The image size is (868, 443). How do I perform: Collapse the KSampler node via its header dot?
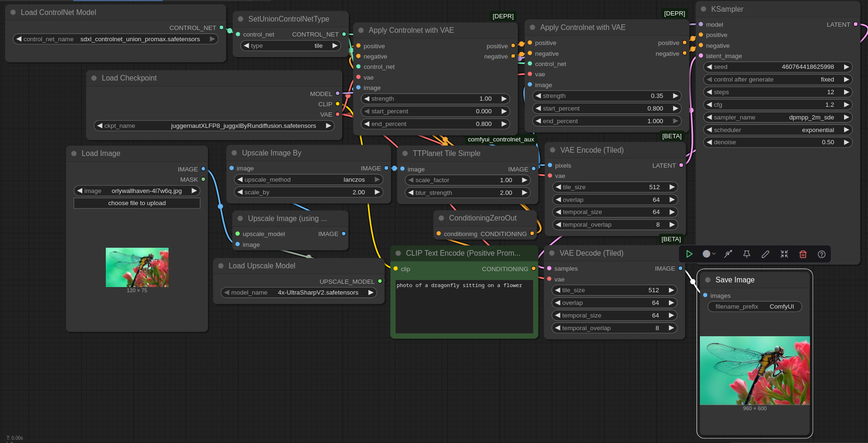point(703,9)
